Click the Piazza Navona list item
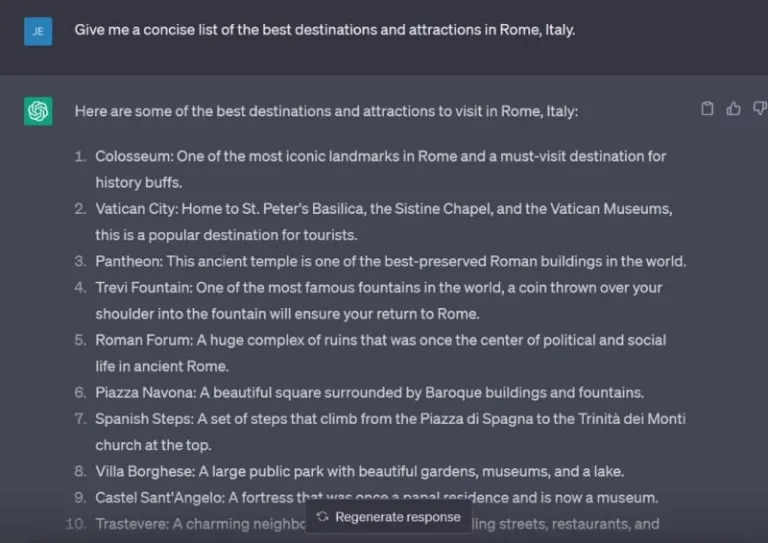This screenshot has width=768, height=543. (369, 393)
